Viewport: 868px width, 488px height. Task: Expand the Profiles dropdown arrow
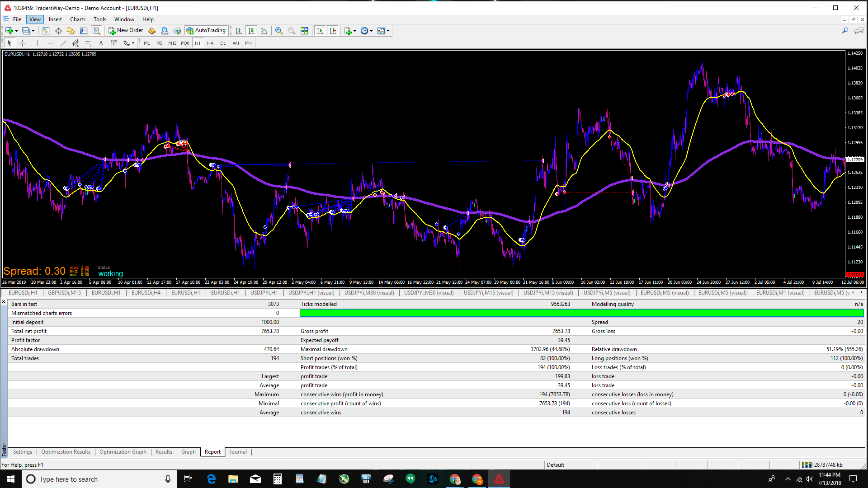(33, 31)
